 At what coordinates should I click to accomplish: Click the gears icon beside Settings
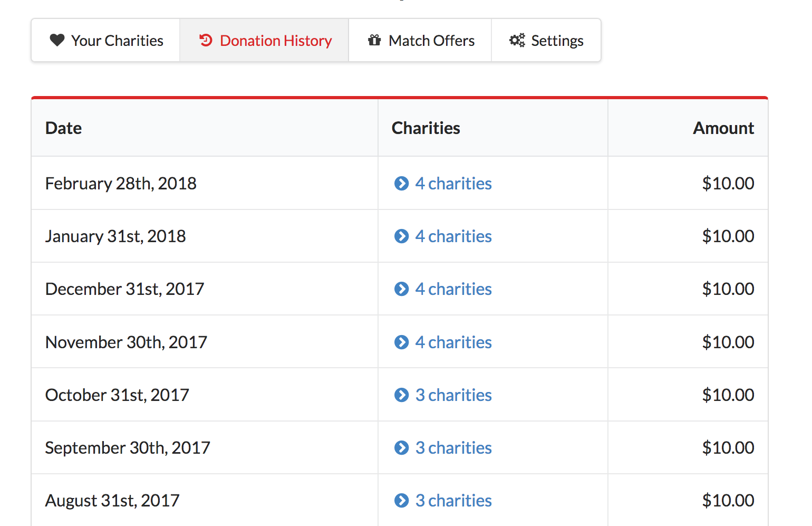516,40
